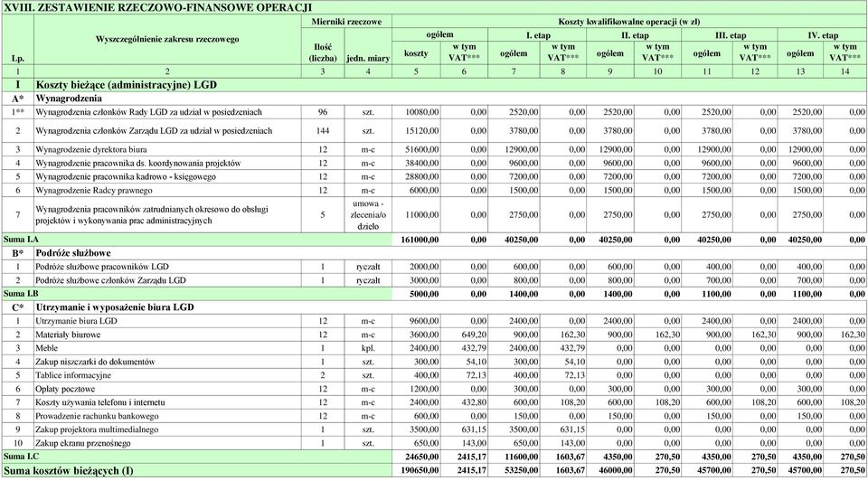Click the value '51600,00'
Screen dimensions: 868x481
pos(422,149)
